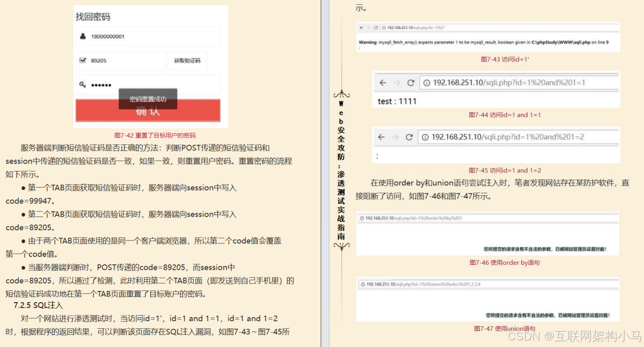
Task: Click the 获取验证码 button
Action: pos(187,61)
